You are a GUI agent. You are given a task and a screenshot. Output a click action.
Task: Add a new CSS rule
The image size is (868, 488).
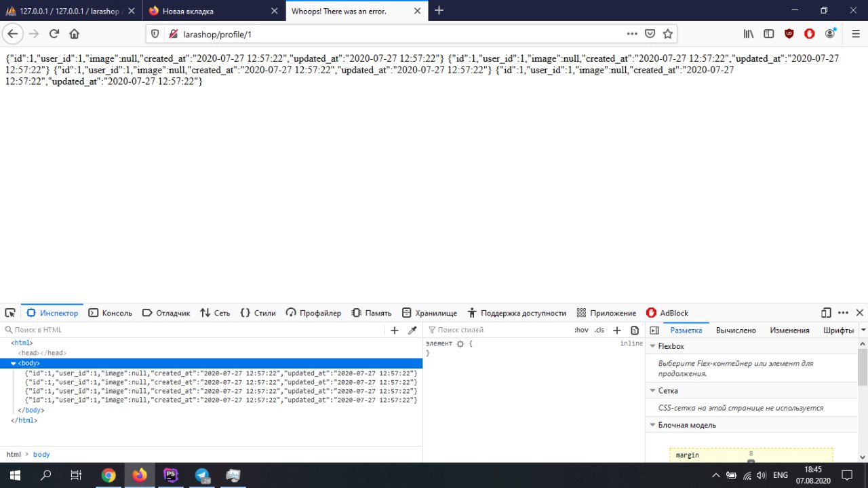pos(617,331)
